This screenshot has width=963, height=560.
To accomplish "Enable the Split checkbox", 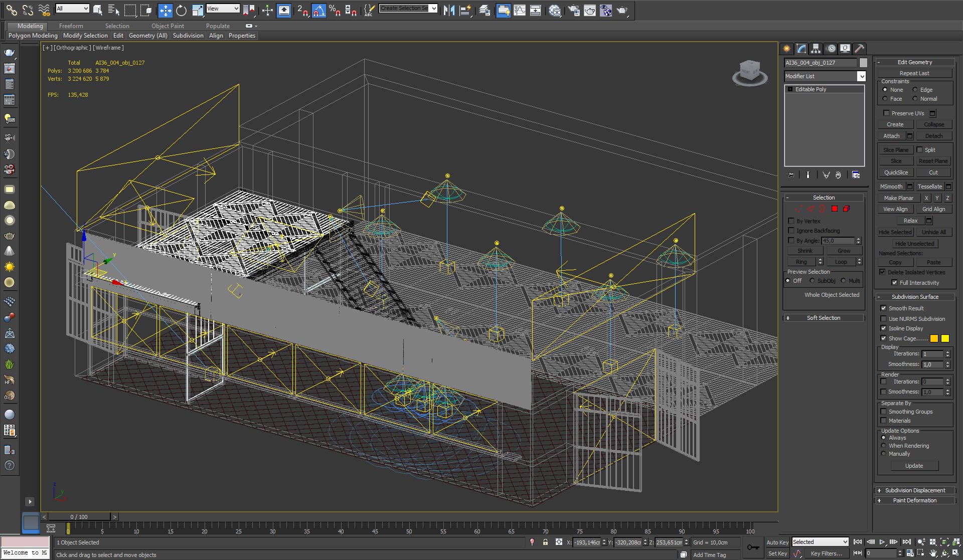I will coord(919,150).
